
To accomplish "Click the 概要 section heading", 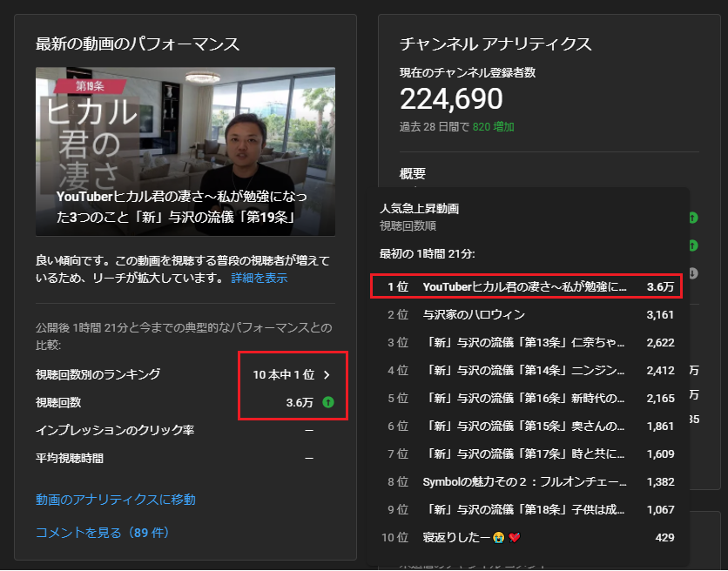I will tap(412, 173).
